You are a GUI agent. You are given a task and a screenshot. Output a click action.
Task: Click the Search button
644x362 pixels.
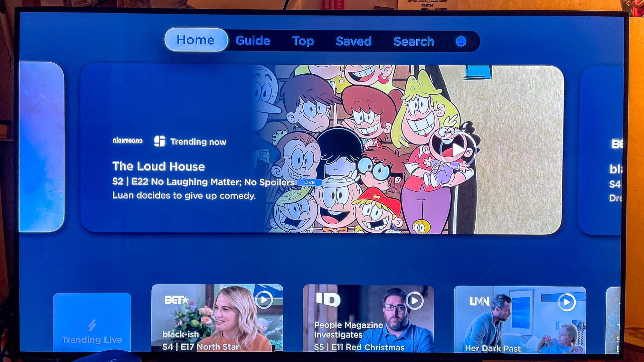(414, 40)
